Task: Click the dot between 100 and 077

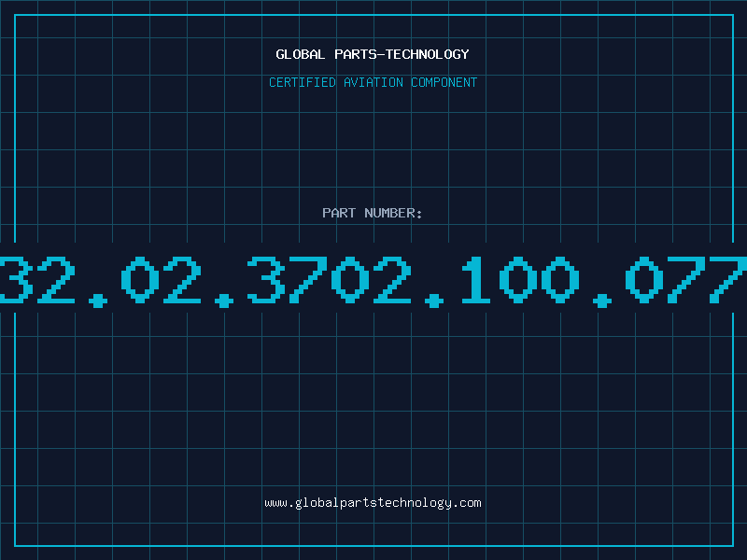Action: 602,300
